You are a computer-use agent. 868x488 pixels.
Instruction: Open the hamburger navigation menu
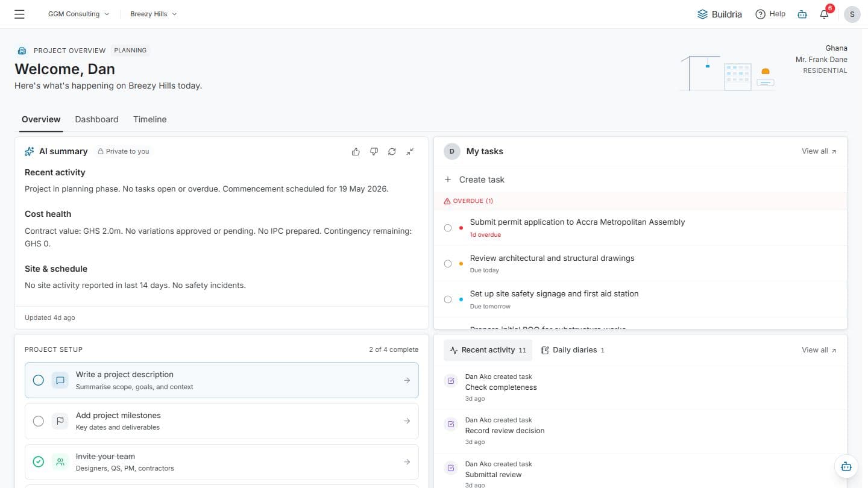tap(19, 14)
